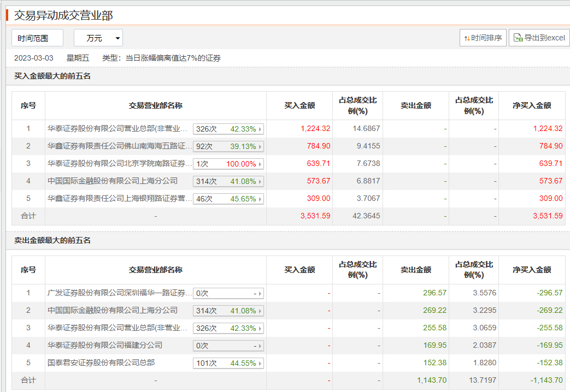
Task: Expand 92次 39.13% stats box
Action: pyautogui.click(x=228, y=146)
